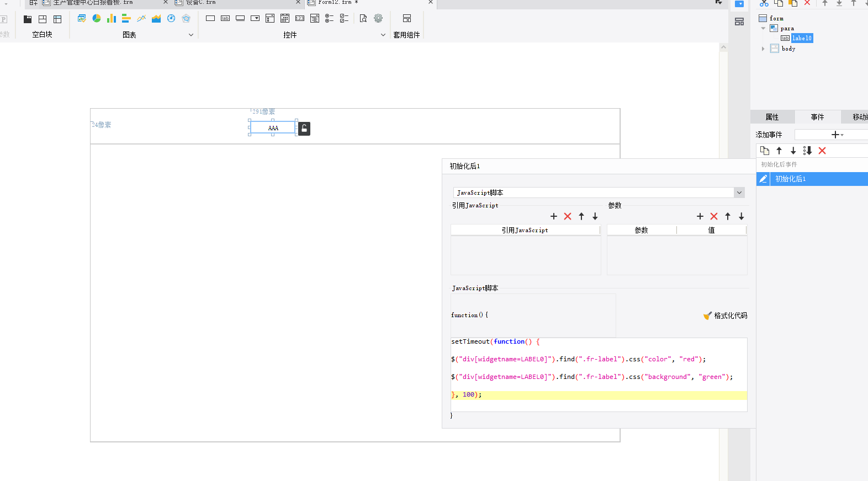Add a referenced JavaScript entry
The image size is (868, 481).
(554, 216)
